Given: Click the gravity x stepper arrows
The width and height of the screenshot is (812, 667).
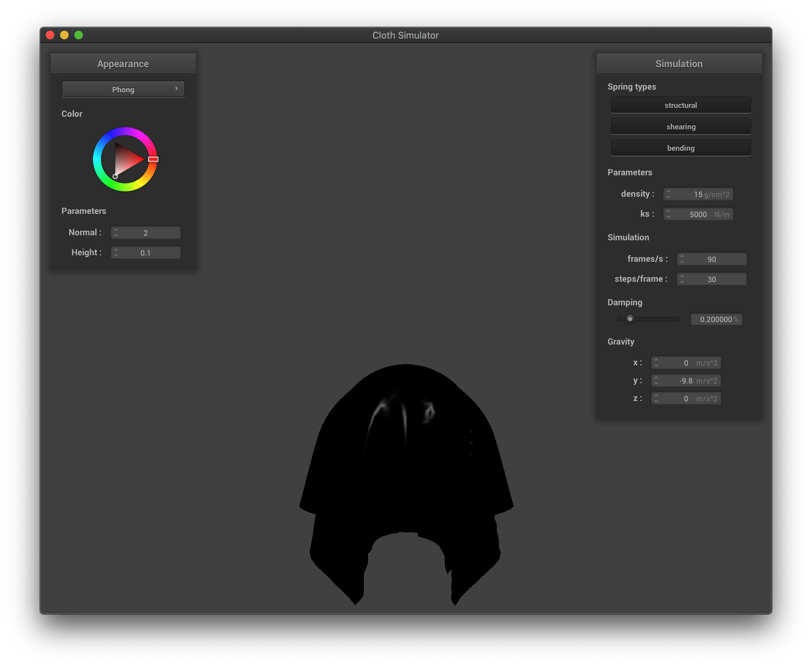Looking at the screenshot, I should [x=656, y=363].
